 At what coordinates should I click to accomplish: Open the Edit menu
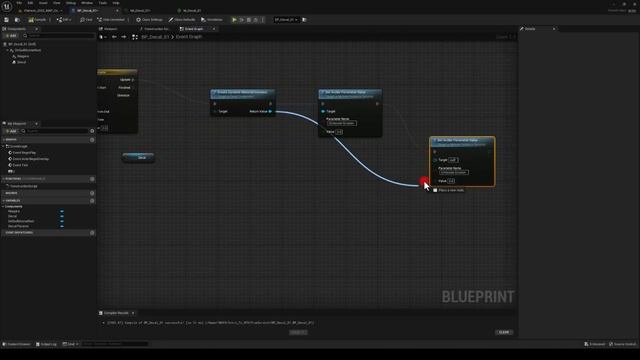30,3
